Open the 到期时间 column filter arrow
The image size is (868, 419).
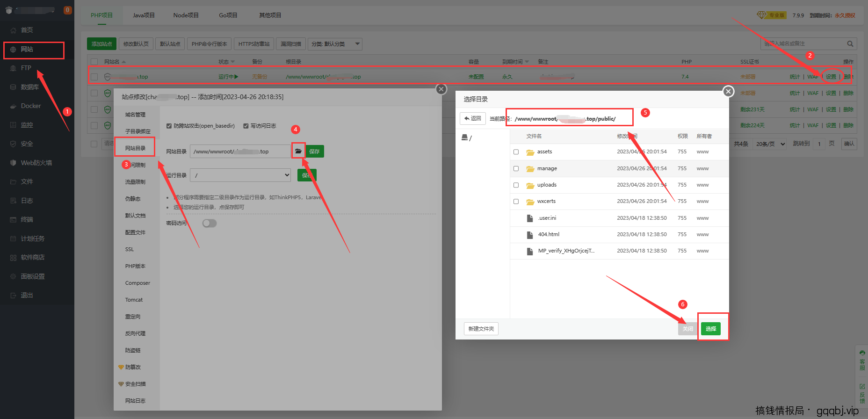click(527, 62)
